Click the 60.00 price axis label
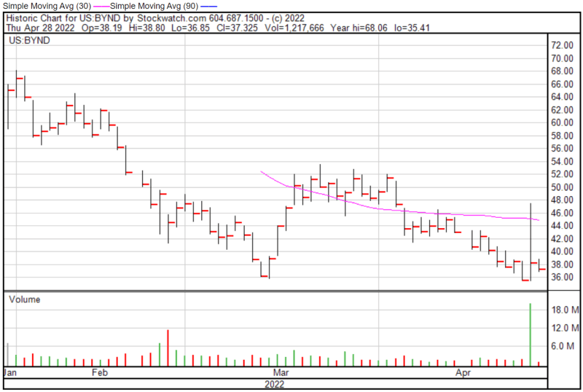Screen dimensions: 583x392 coord(562,122)
